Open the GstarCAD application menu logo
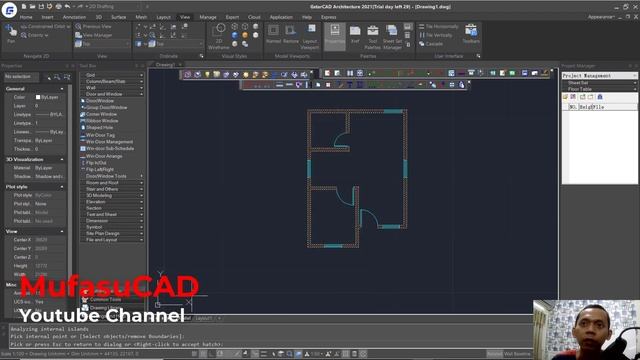640x360 pixels. [9, 9]
